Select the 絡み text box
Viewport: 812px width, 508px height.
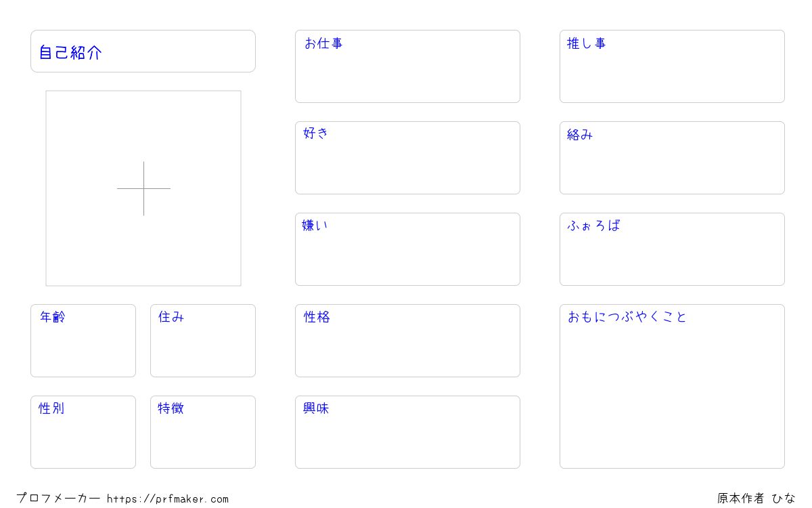pos(672,158)
